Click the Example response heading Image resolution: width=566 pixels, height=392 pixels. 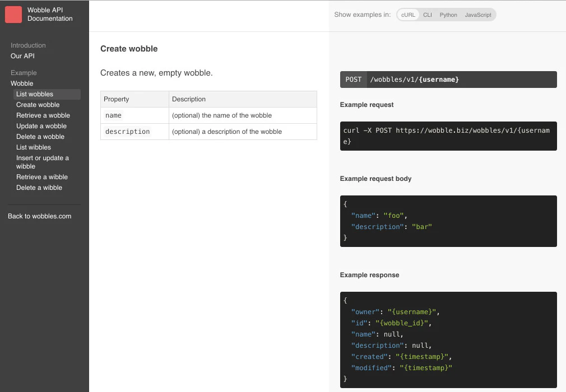point(369,275)
